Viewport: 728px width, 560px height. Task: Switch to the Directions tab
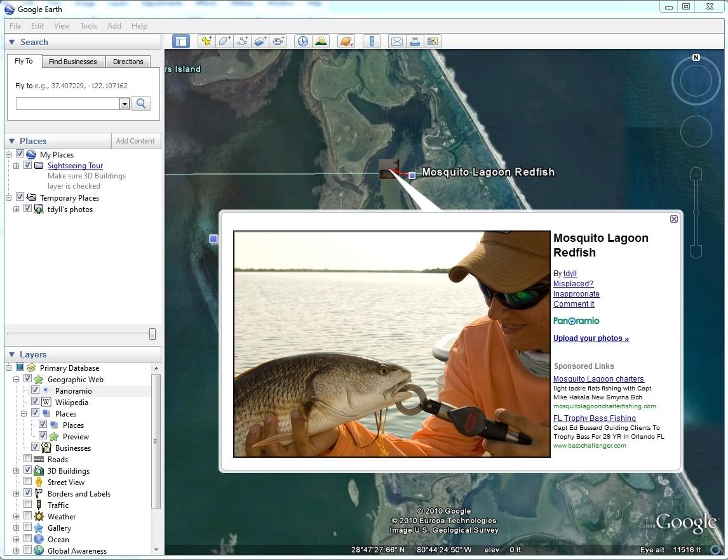click(128, 62)
